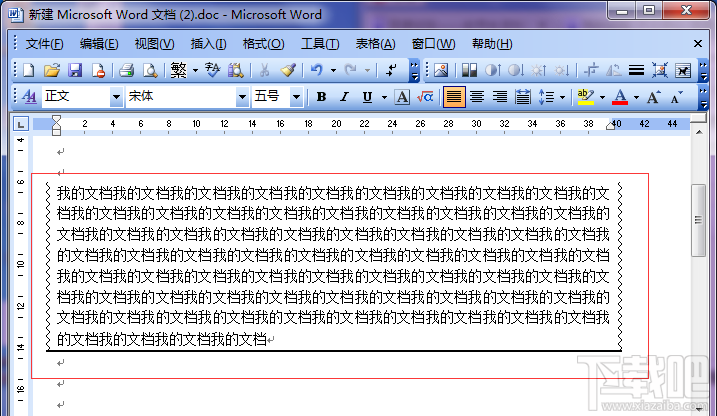This screenshot has width=717, height=416.
Task: Open the 文件(F) menu
Action: [x=44, y=44]
